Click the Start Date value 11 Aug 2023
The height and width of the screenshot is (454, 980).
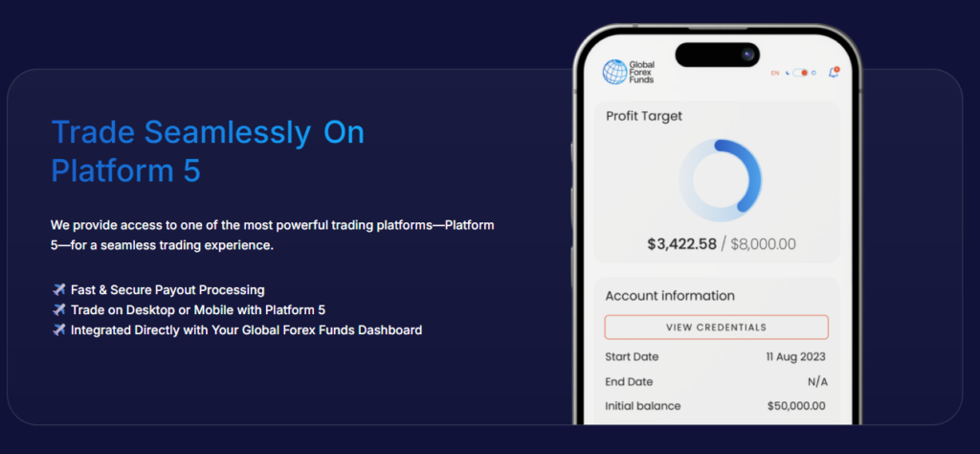pos(795,357)
